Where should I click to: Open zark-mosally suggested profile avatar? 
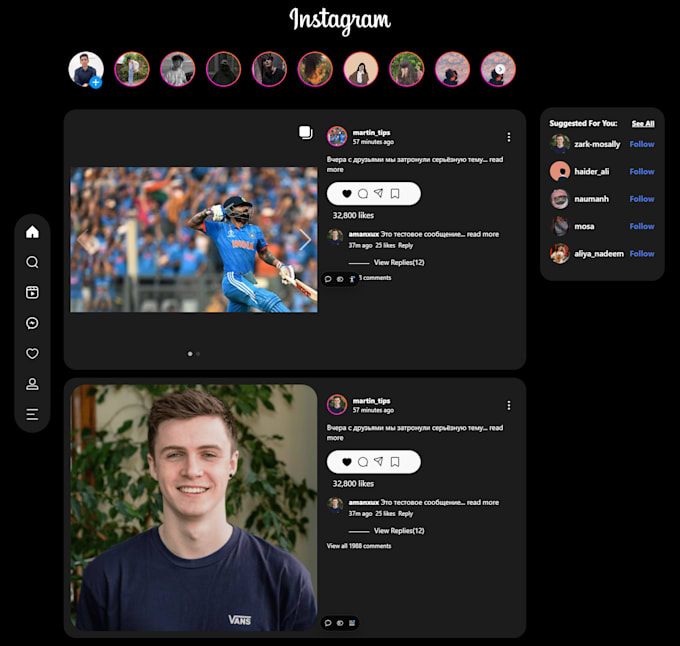[x=560, y=144]
